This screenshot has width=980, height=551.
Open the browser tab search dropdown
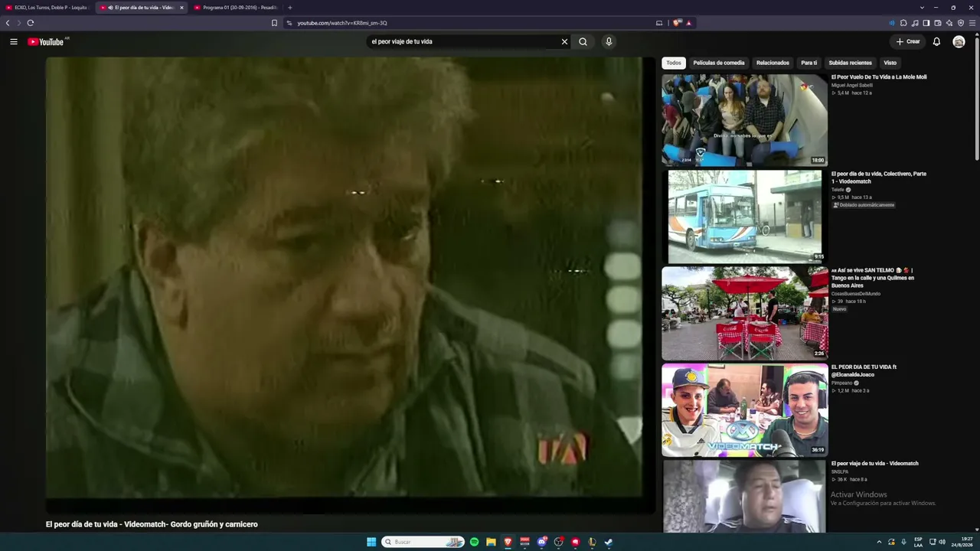[x=922, y=8]
